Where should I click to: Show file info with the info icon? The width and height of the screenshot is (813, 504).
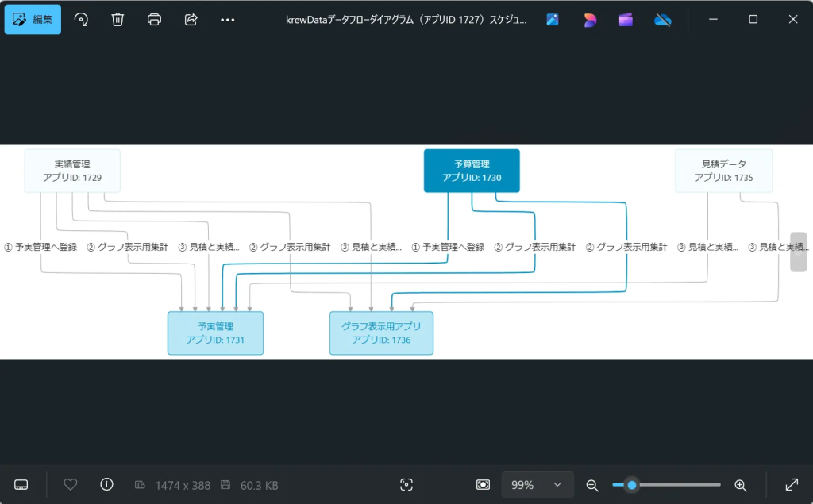107,485
